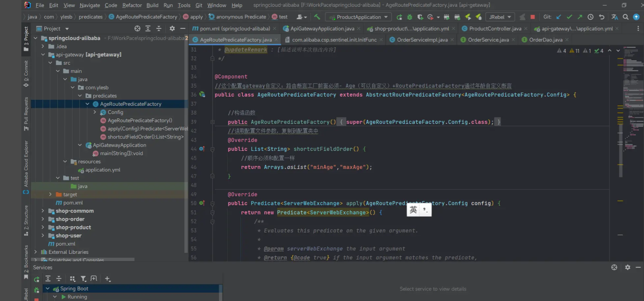Expand the target folder
The image size is (644, 301).
pyautogui.click(x=50, y=195)
